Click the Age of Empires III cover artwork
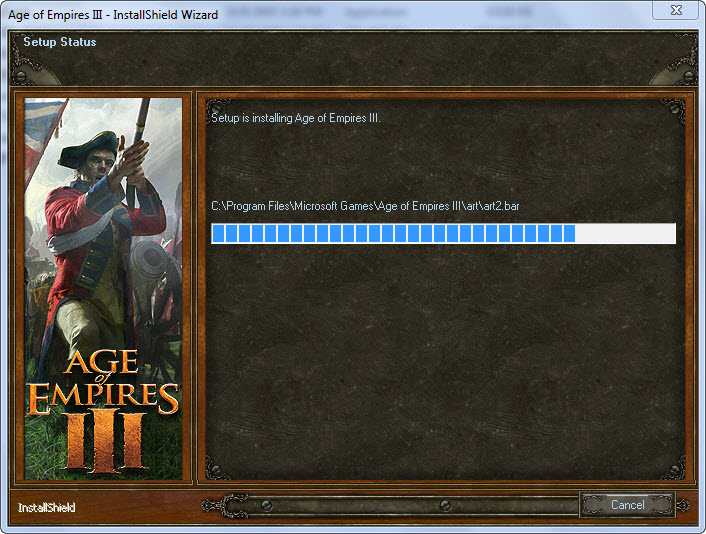This screenshot has height=534, width=706. coord(103,289)
